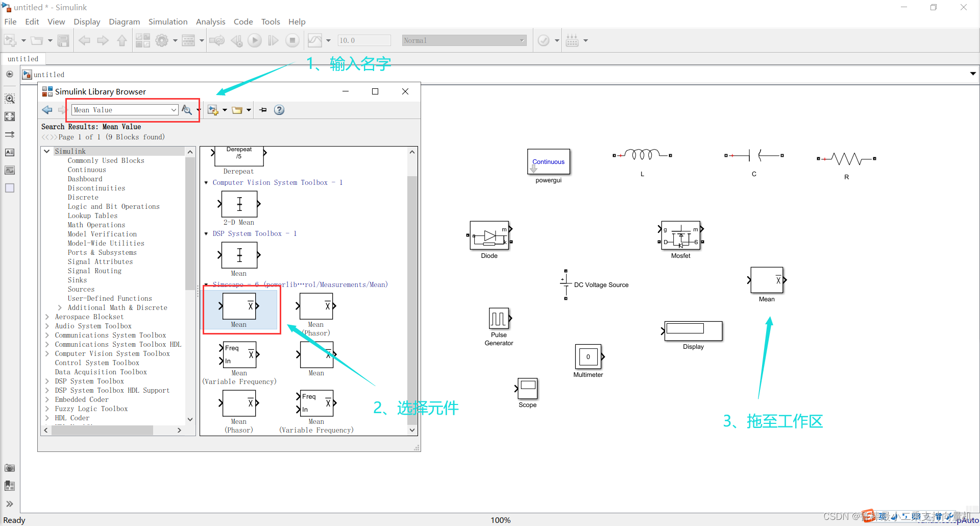Click the Area box icon in palette

[x=10, y=188]
